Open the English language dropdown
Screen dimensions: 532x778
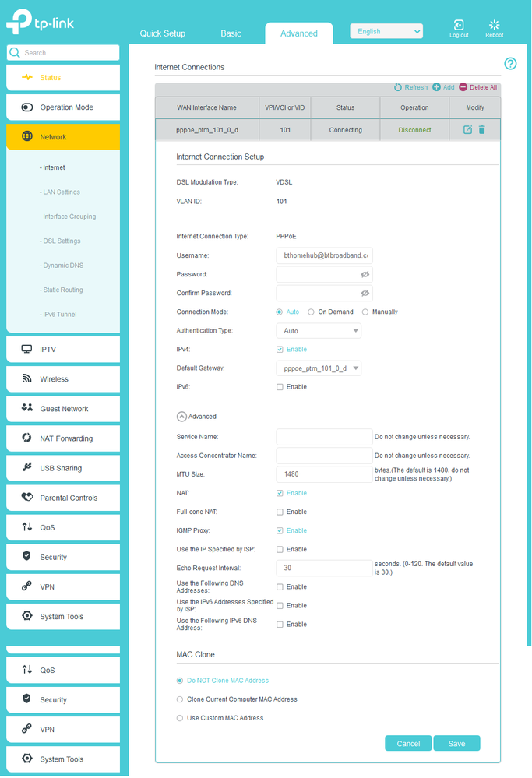point(386,32)
